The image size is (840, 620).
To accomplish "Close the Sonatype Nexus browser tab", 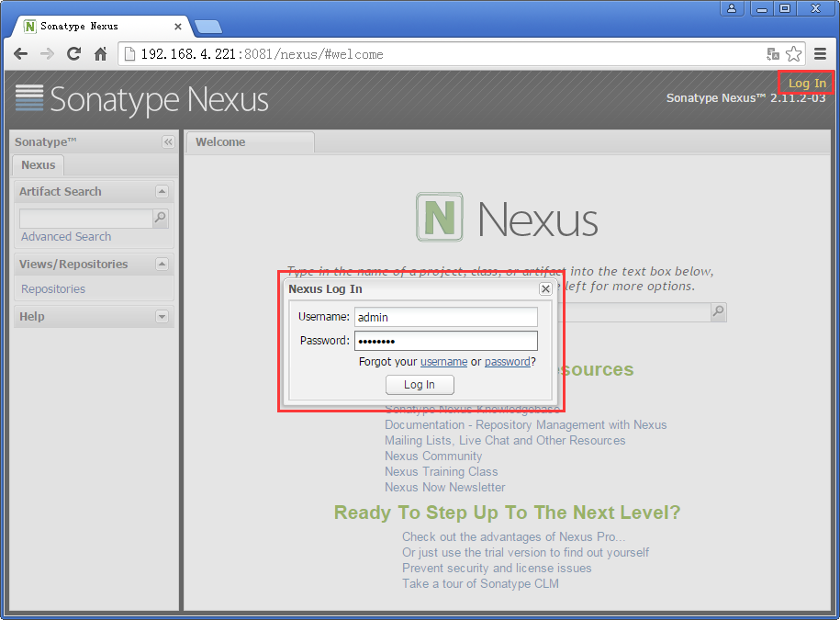I will pyautogui.click(x=178, y=27).
